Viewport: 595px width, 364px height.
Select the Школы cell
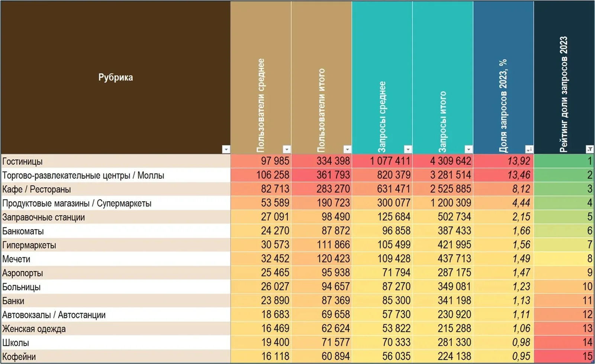click(x=116, y=342)
